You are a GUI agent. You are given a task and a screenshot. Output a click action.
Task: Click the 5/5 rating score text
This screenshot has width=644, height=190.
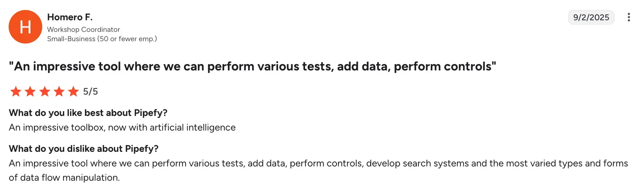(90, 91)
